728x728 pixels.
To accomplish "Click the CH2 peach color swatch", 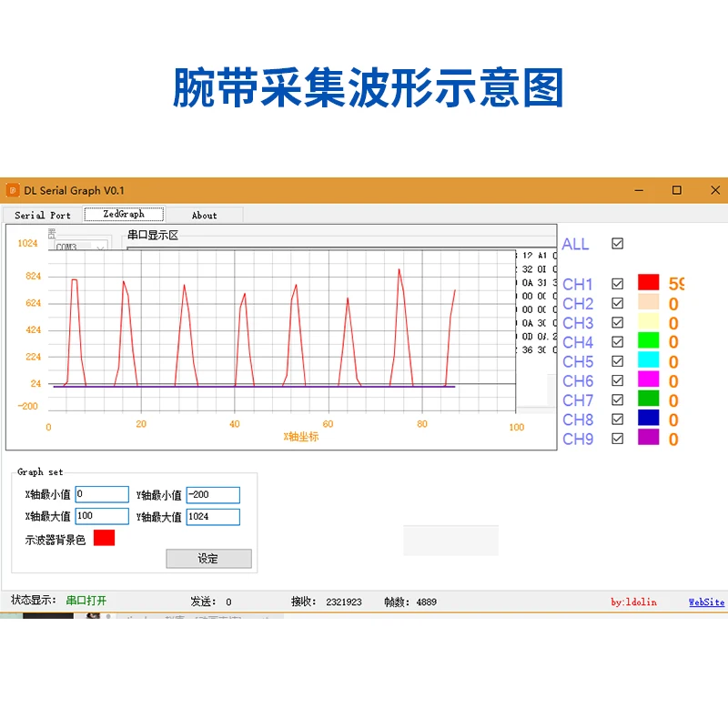I will (649, 302).
